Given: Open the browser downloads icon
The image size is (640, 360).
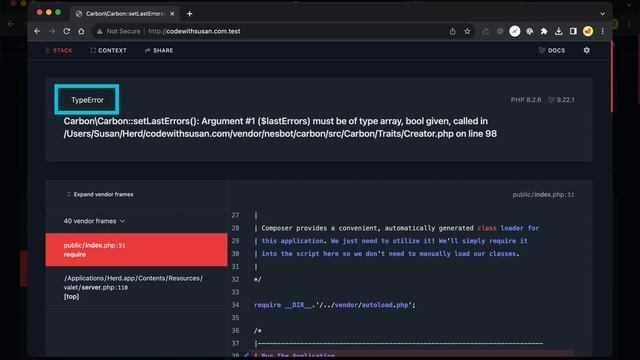Looking at the screenshot, I should coord(558,31).
